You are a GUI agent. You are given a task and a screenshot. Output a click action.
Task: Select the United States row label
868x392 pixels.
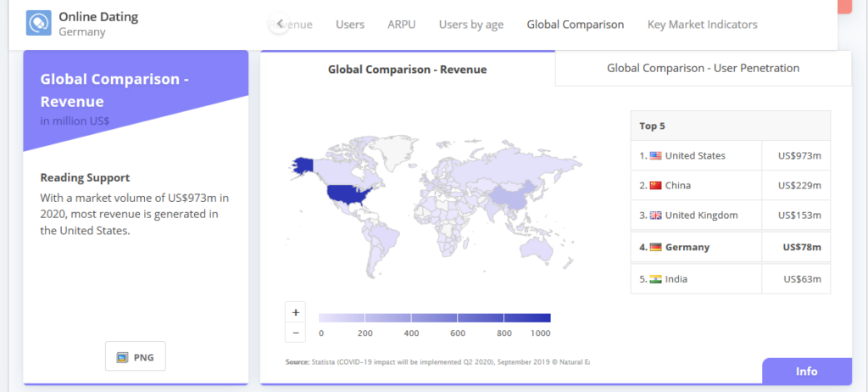[x=695, y=156]
